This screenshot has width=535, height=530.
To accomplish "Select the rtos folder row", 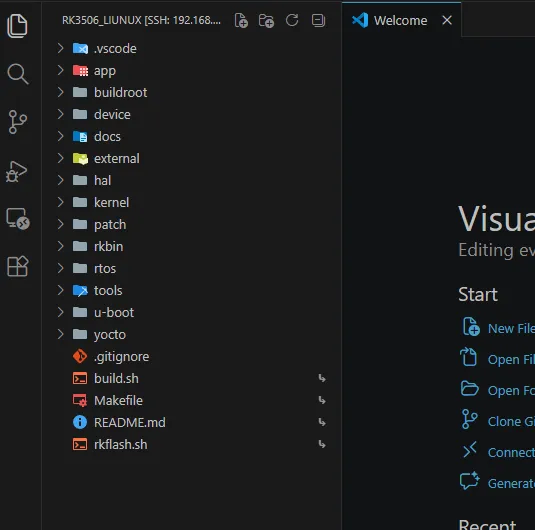I will [x=192, y=269].
